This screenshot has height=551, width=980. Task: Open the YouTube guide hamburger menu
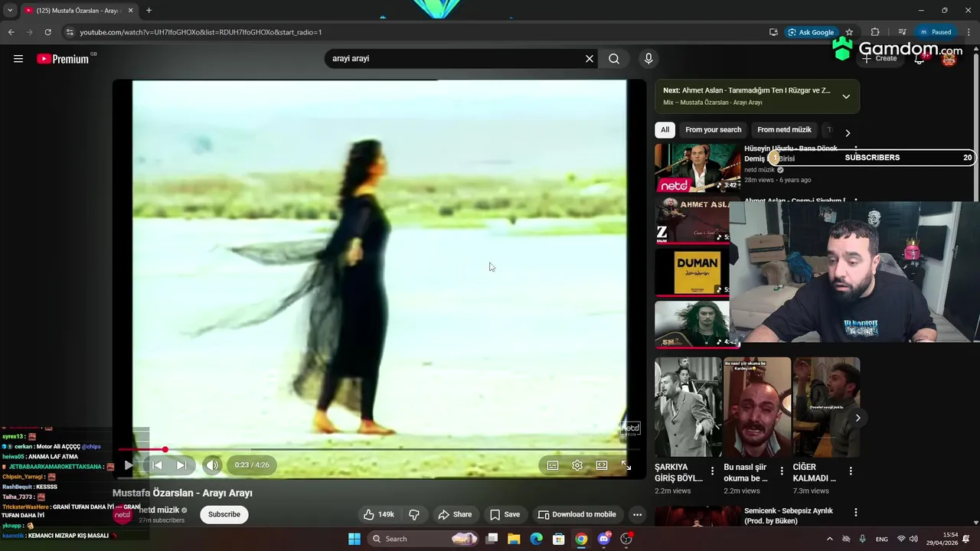pyautogui.click(x=18, y=59)
